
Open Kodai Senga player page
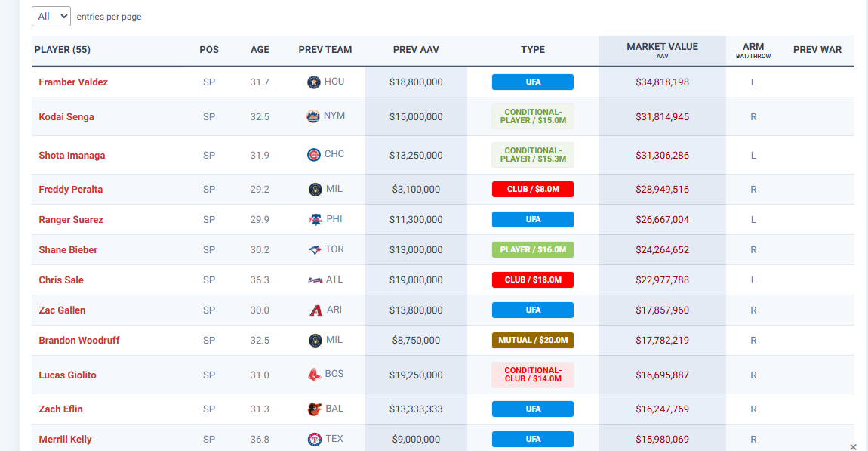(x=66, y=117)
